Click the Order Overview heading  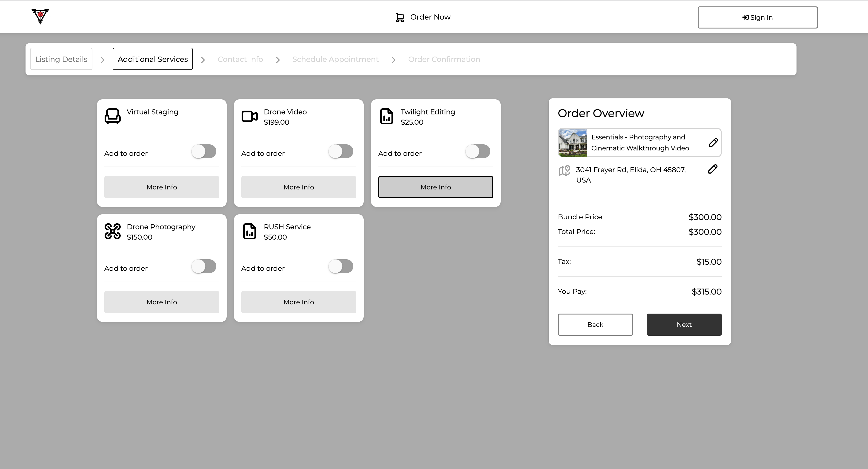601,113
